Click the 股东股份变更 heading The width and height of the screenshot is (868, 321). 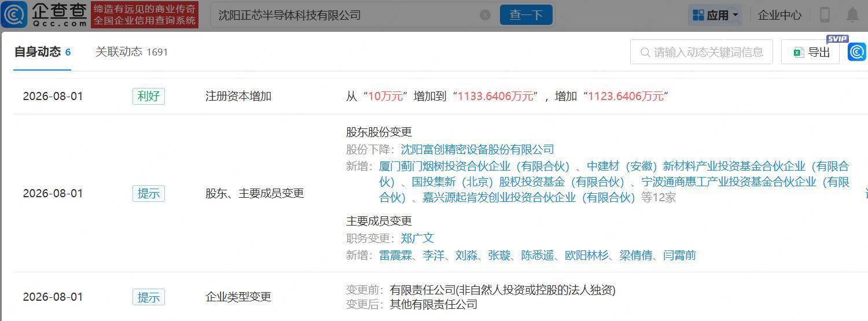coord(379,132)
